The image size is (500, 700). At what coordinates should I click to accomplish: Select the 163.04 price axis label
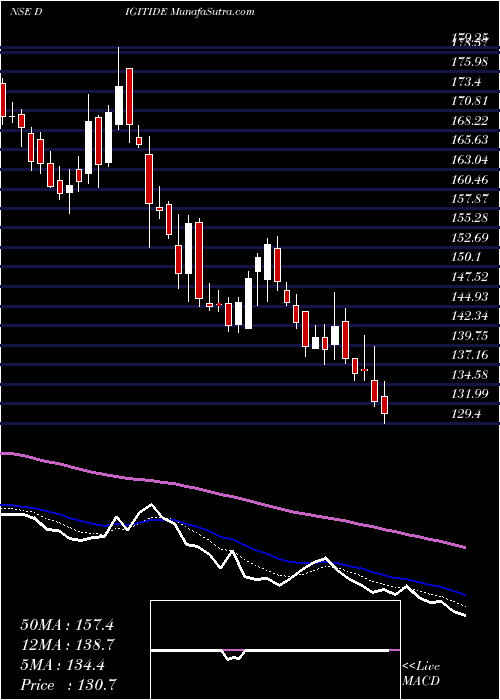(470, 160)
